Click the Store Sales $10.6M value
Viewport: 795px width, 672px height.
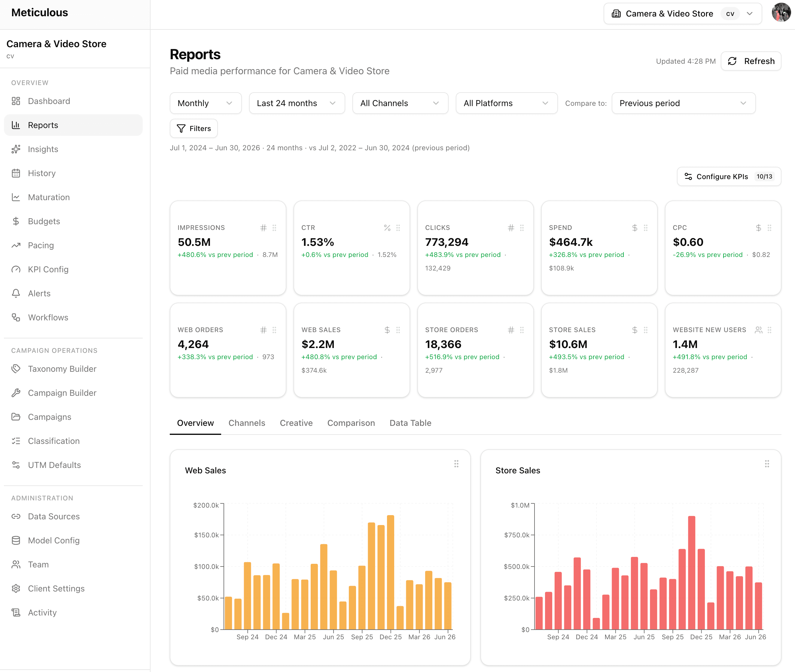568,344
